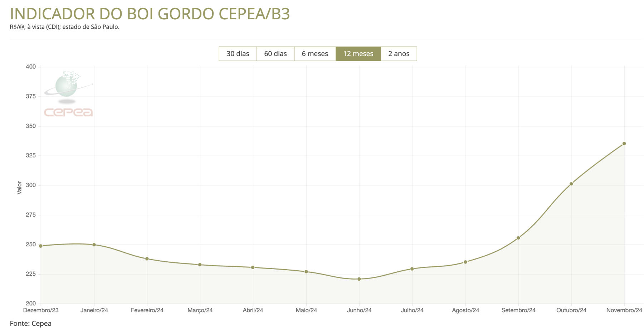
Task: Click the Julho/24 data marker
Action: [412, 269]
